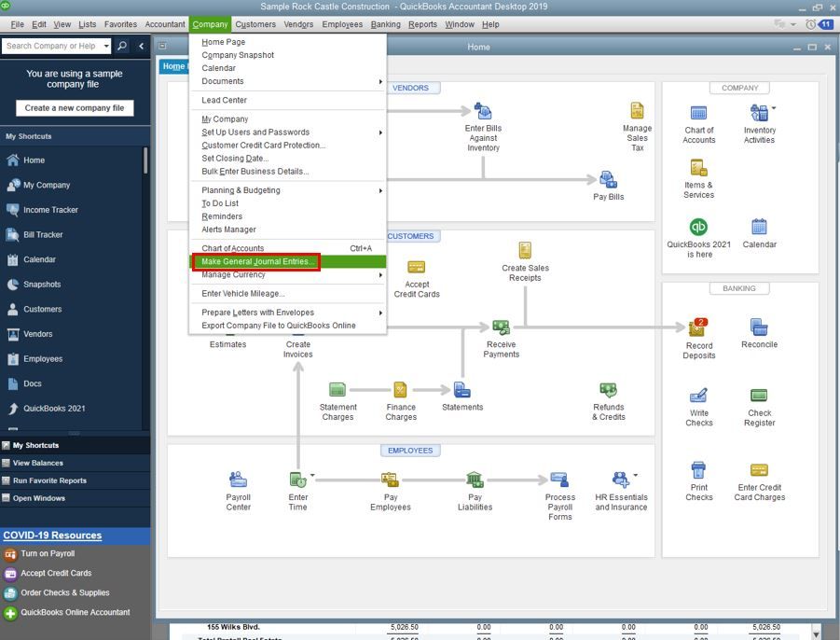Viewport: 840px width, 640px height.
Task: Click QuickBooks 2021 is here icon
Action: (x=698, y=228)
